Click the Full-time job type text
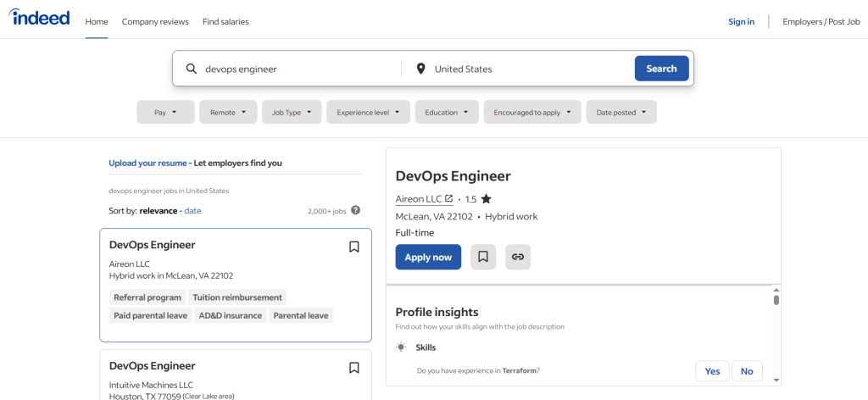The image size is (868, 400). 415,233
